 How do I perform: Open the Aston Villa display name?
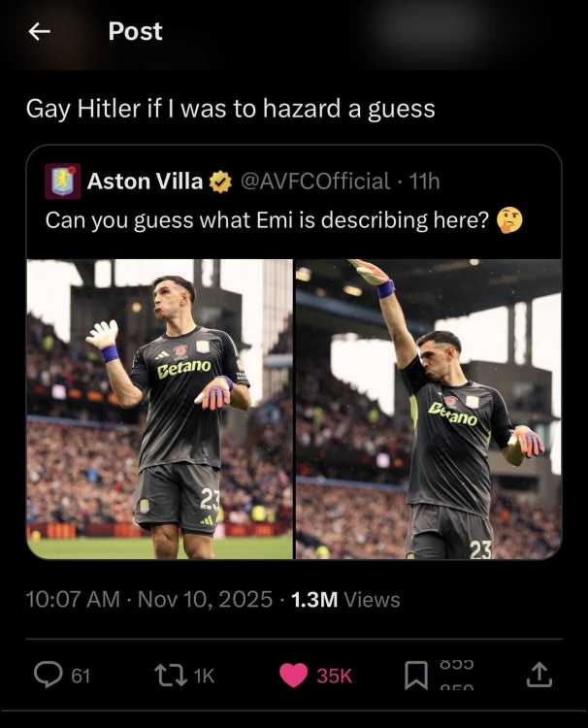146,182
